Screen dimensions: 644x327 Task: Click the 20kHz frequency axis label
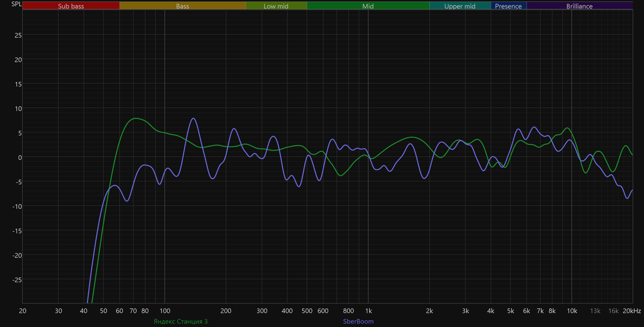click(631, 311)
